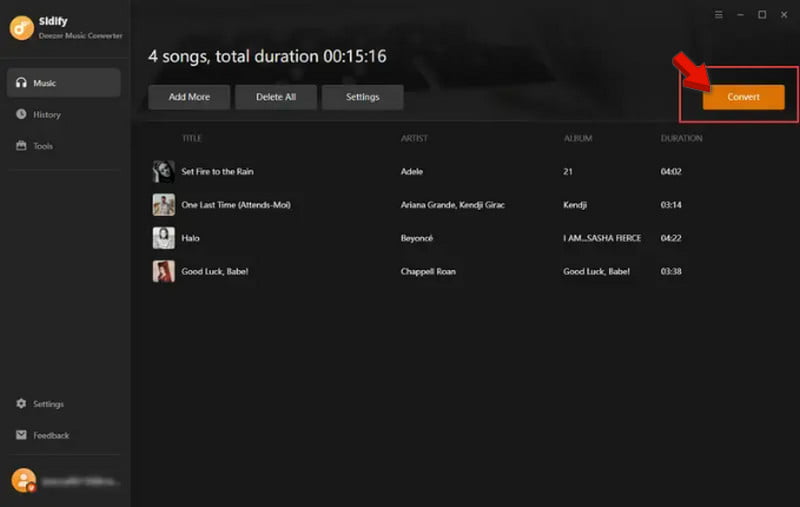Select the song title Set Fire to the Rain

coord(217,171)
